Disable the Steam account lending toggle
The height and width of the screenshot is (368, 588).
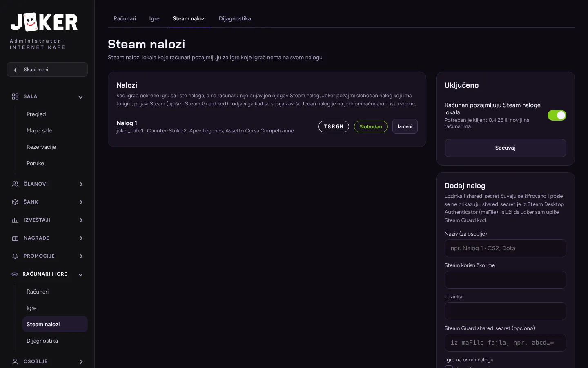(x=557, y=115)
